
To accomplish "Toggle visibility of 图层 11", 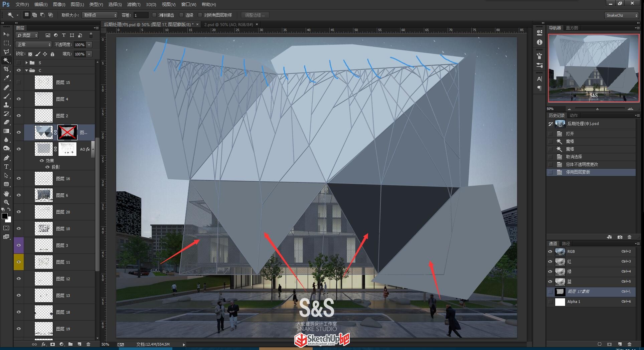I will tap(19, 262).
